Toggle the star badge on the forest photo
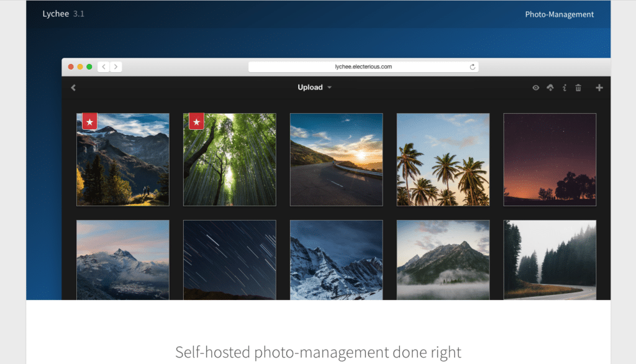This screenshot has height=364, width=636. click(196, 121)
